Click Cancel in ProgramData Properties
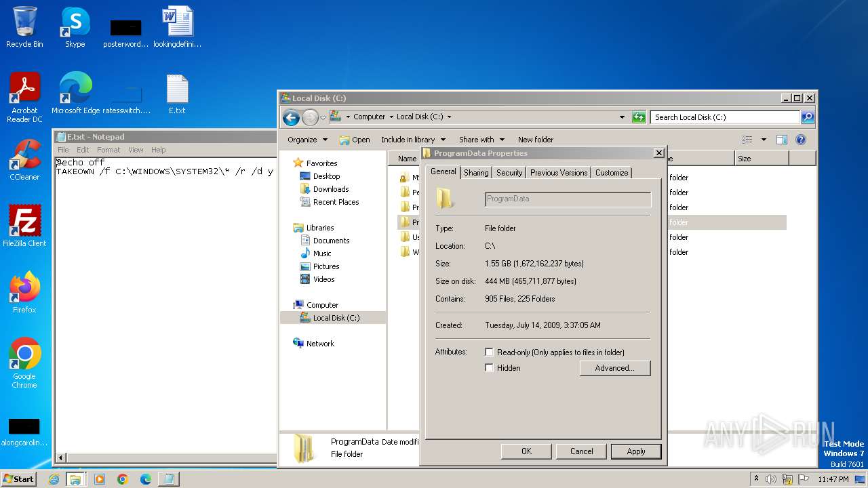This screenshot has width=868, height=488. point(581,451)
